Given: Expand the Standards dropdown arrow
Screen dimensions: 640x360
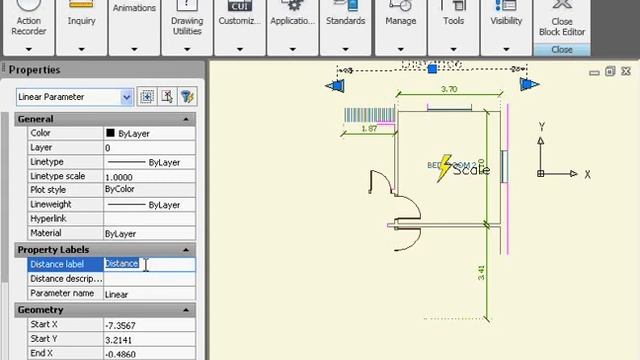Looking at the screenshot, I should [345, 49].
